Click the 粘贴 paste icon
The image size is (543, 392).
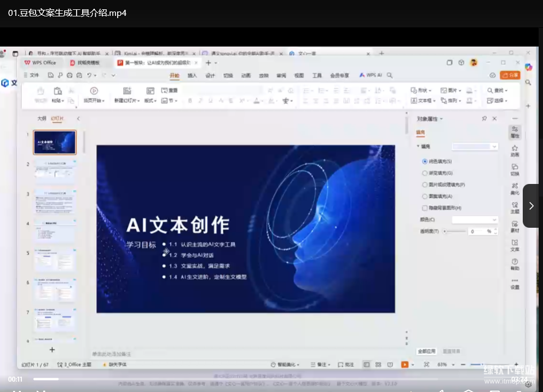coord(57,91)
